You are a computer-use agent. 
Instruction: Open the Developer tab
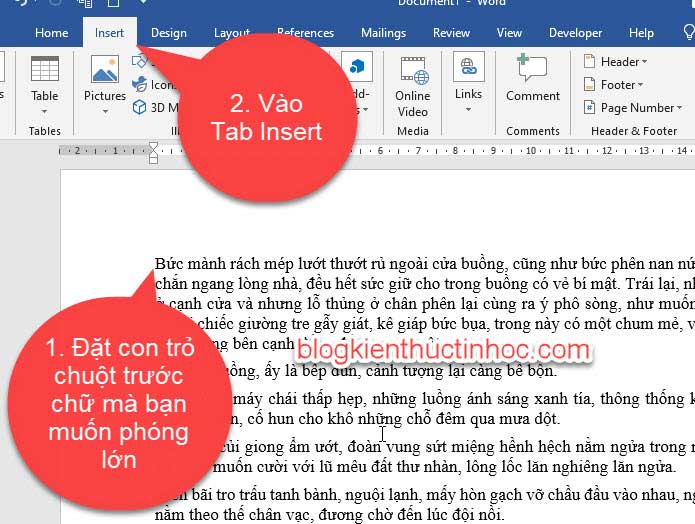tap(575, 33)
